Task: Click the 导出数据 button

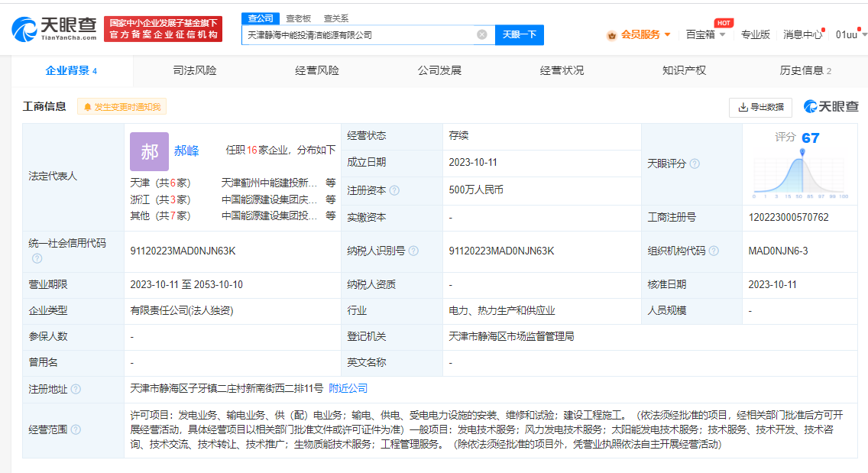Action: point(760,108)
